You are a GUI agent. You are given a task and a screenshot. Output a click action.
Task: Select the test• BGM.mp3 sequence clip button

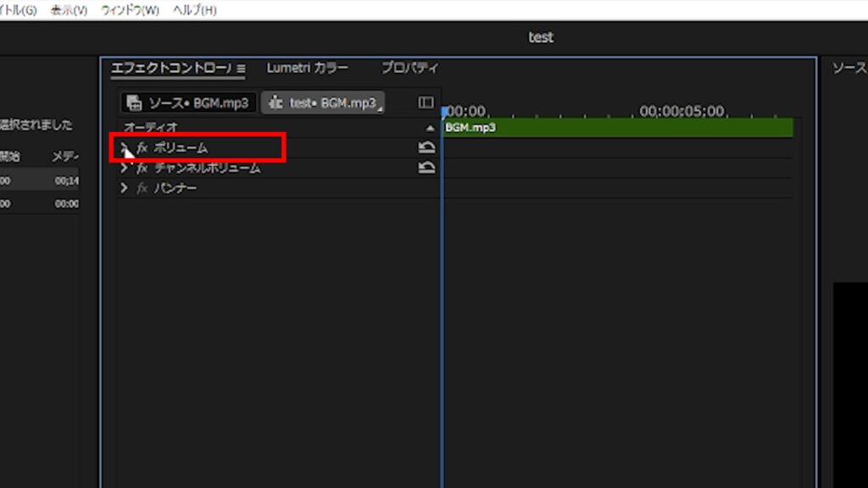tap(323, 103)
